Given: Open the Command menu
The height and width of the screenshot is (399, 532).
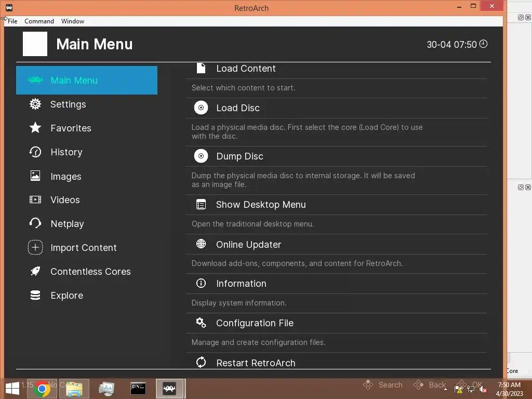Looking at the screenshot, I should [39, 21].
